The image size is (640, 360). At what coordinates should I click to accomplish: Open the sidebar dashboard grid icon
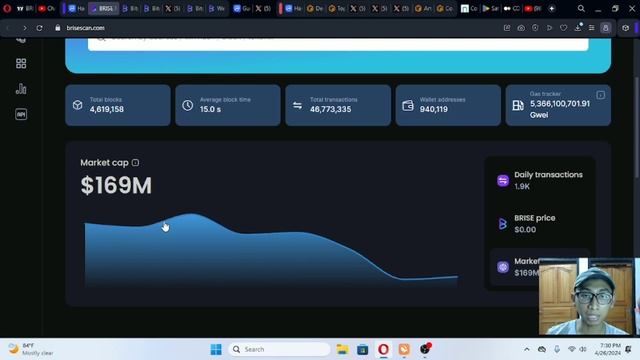click(x=21, y=63)
